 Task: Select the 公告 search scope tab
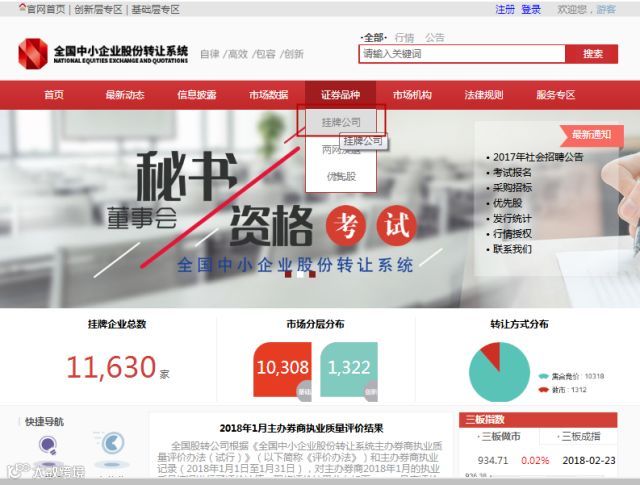[435, 38]
